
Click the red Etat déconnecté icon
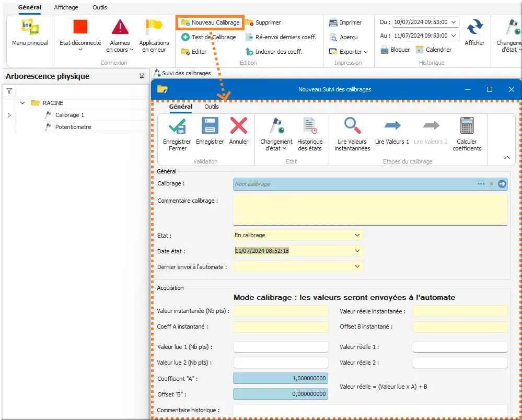pyautogui.click(x=80, y=27)
